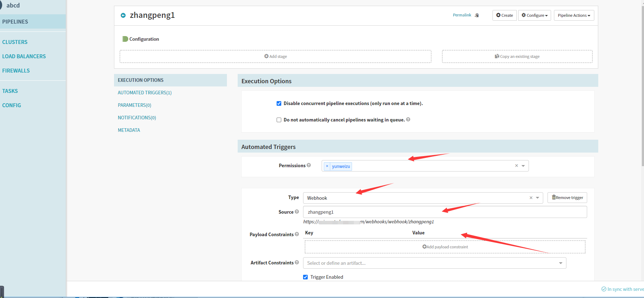
Task: Click the zhangpeng1 pipeline title
Action: 152,15
